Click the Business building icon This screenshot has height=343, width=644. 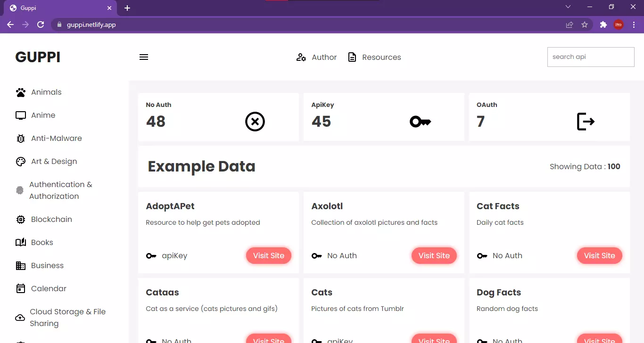point(21,266)
